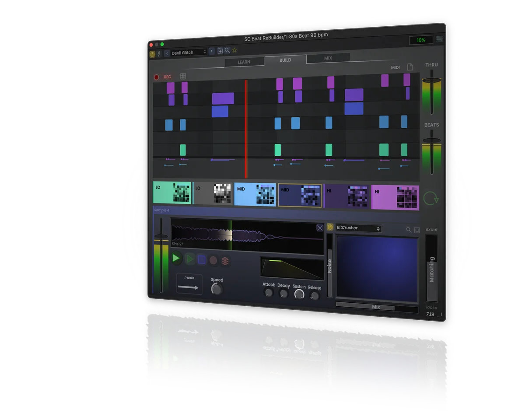Add new preset with plus icon
The image size is (525, 420).
point(220,51)
